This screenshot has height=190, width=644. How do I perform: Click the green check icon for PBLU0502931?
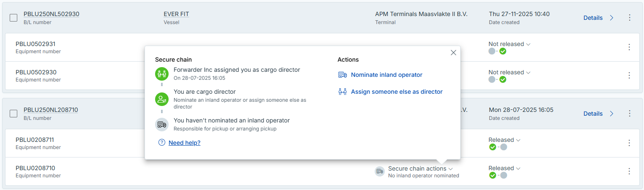(503, 51)
